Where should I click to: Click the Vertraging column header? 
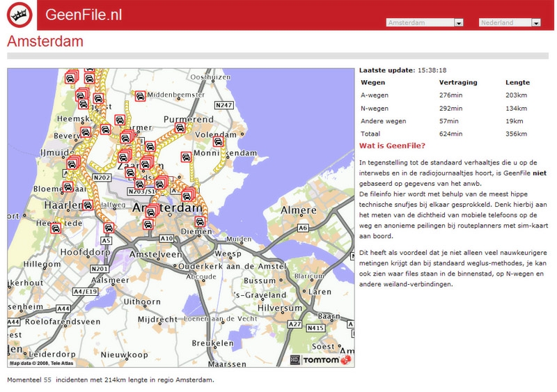[x=457, y=82]
